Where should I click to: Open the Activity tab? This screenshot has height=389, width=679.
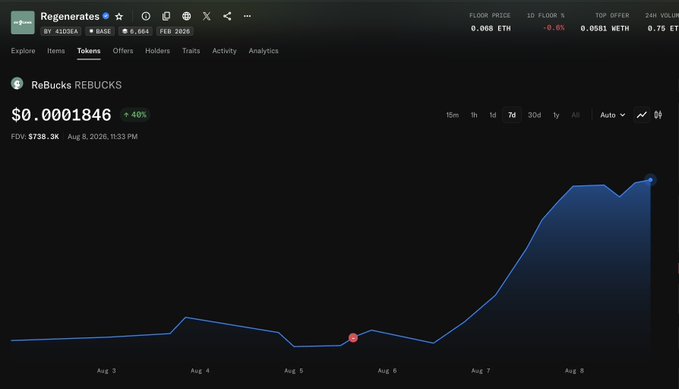[x=224, y=51]
